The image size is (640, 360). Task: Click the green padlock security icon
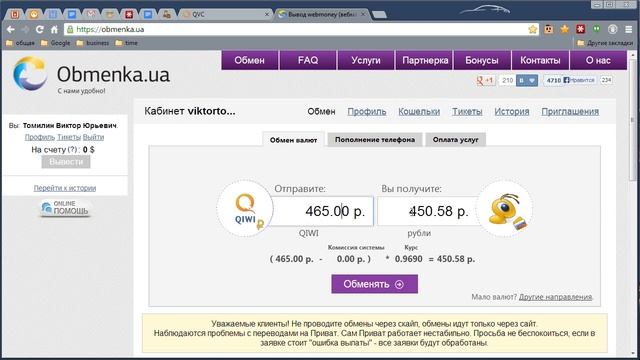70,29
